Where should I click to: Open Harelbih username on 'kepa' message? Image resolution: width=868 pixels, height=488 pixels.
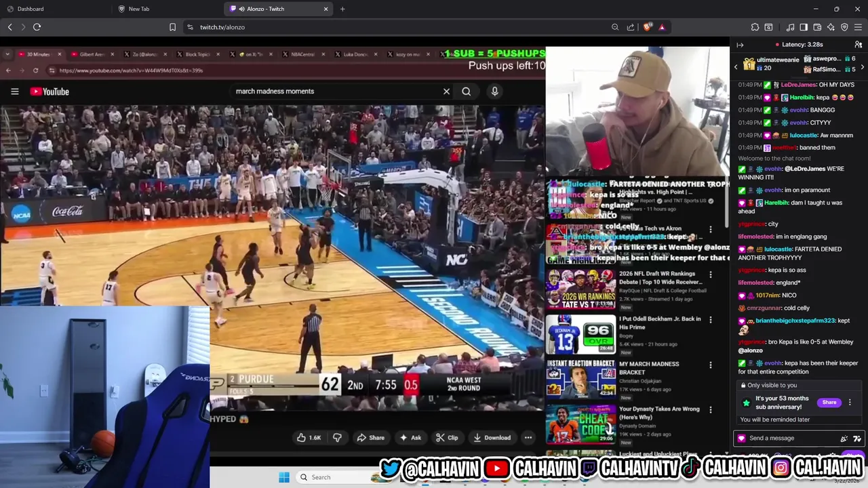[801, 98]
